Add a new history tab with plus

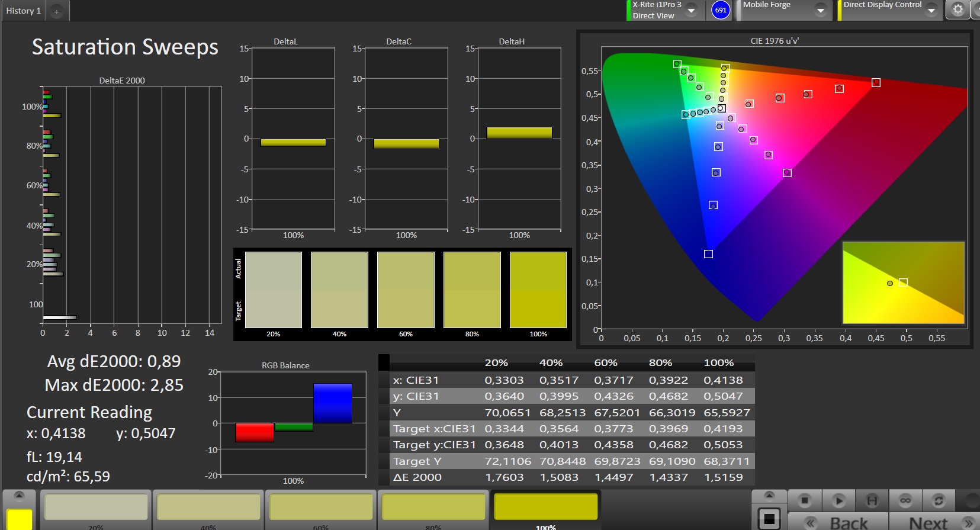pos(57,11)
